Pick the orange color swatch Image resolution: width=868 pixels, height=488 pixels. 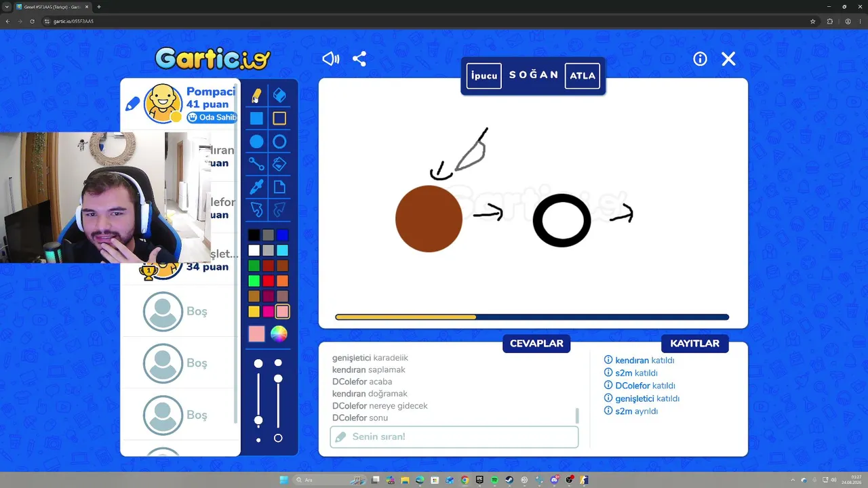coord(283,281)
